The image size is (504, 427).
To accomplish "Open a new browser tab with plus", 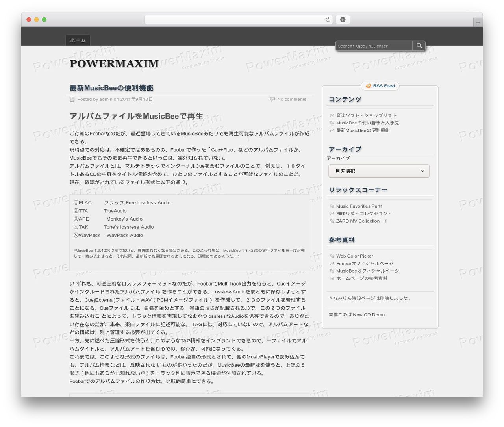I will pyautogui.click(x=478, y=22).
